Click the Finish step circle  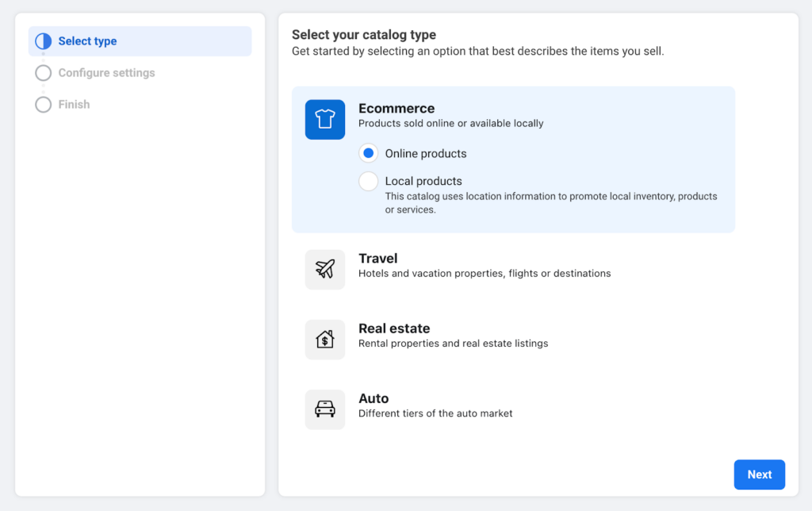tap(44, 104)
